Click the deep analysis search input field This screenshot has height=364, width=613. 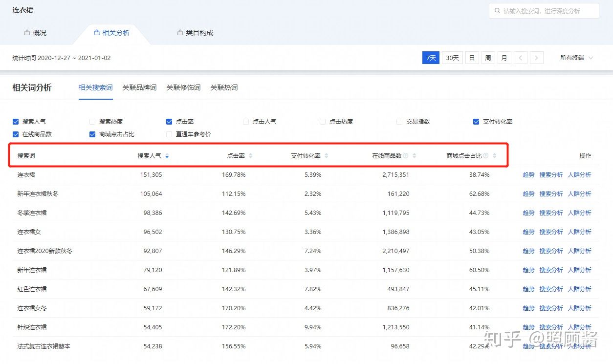click(543, 11)
